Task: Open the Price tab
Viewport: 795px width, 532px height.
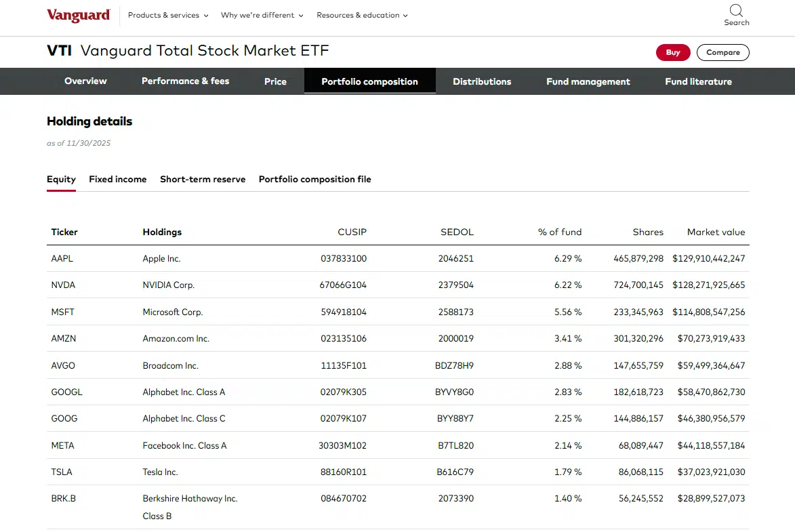Action: click(275, 81)
